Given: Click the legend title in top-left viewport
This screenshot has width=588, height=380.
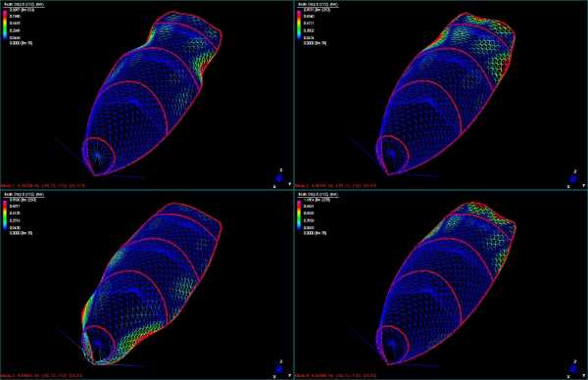Looking at the screenshot, I should pyautogui.click(x=24, y=5).
